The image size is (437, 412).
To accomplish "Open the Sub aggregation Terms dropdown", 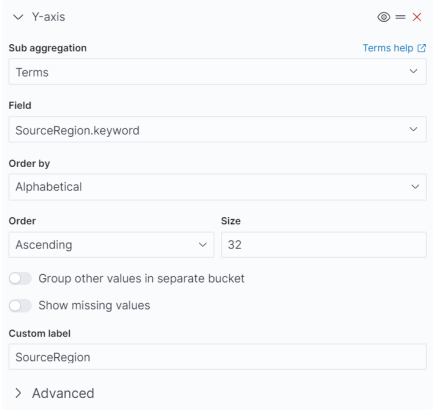I will pos(217,72).
